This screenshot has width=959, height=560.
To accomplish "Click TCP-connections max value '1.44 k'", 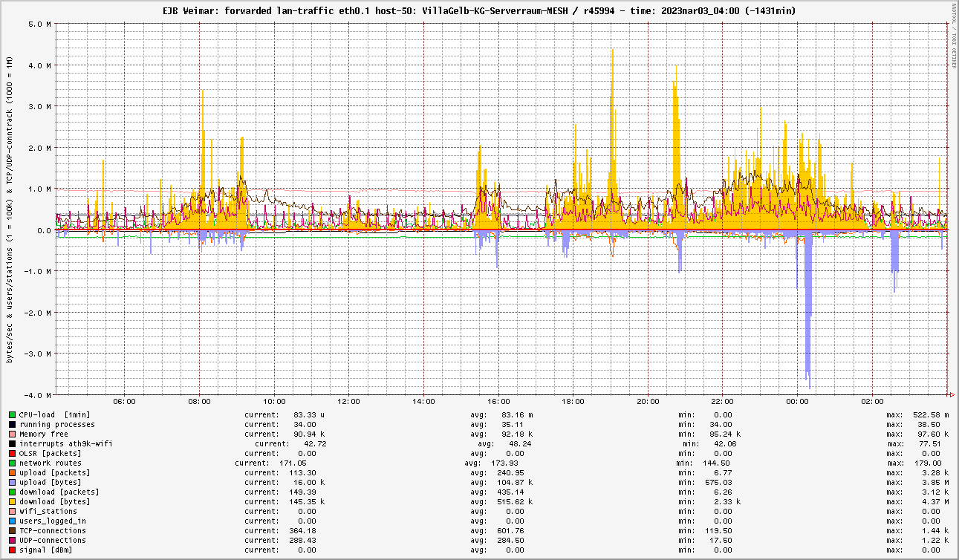I will [934, 530].
